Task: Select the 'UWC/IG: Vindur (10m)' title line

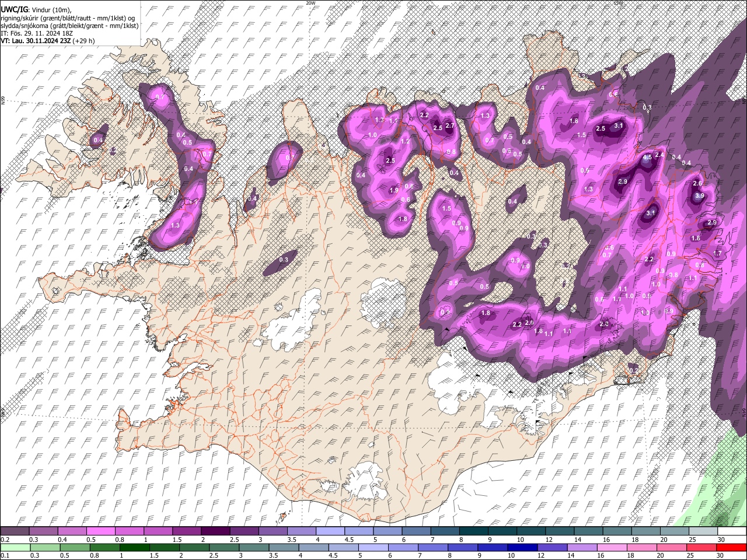Action: pyautogui.click(x=36, y=10)
